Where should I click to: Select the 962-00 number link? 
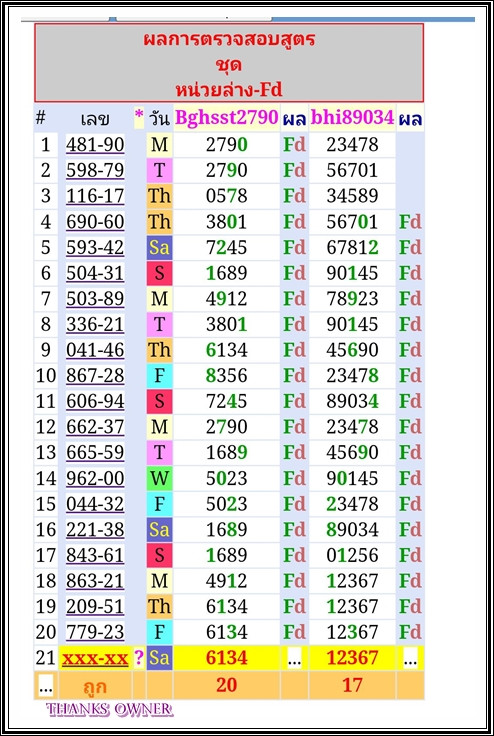click(95, 478)
